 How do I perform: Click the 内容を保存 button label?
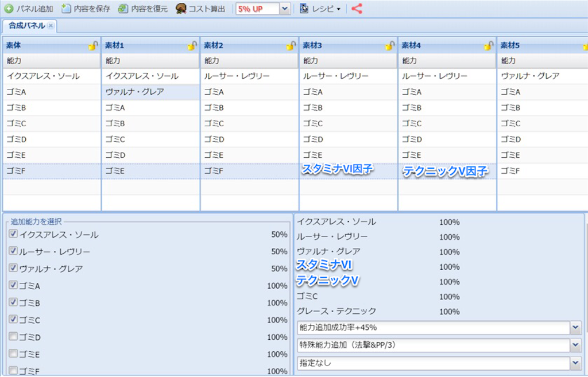click(x=92, y=9)
